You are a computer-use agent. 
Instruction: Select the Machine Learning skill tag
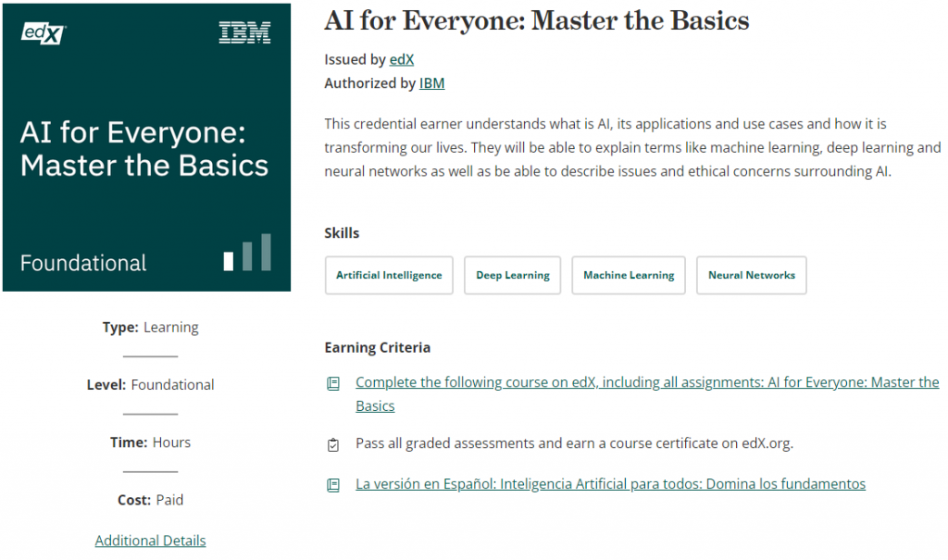(629, 276)
